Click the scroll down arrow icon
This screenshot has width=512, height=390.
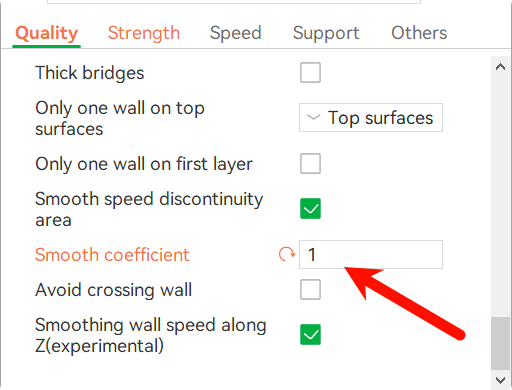(500, 380)
